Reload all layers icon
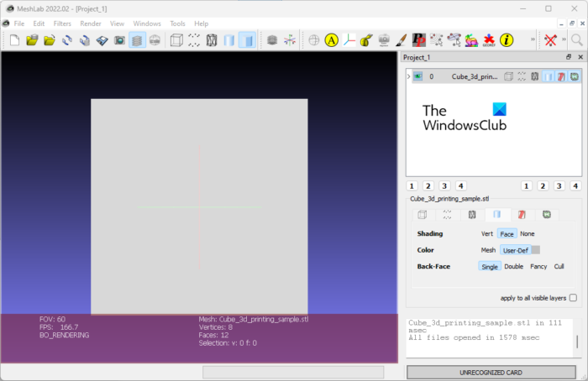Screen dimensions: 588x381 85,40
